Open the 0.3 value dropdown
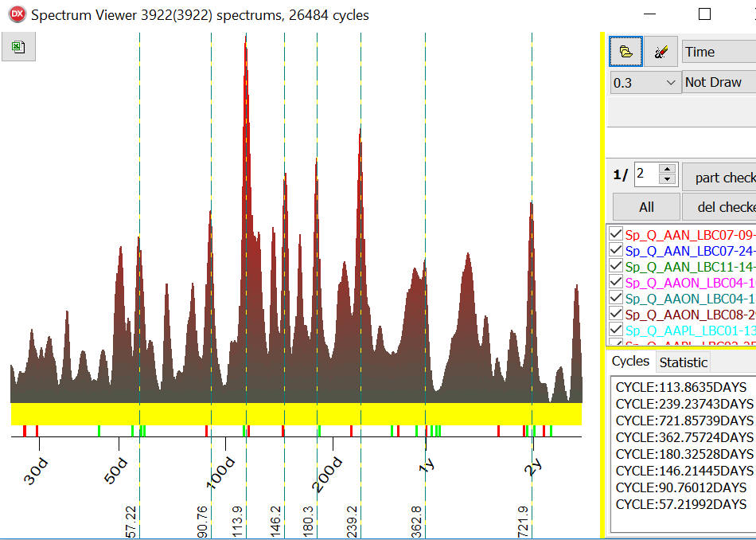Screen dimensions: 756x540 coord(645,82)
